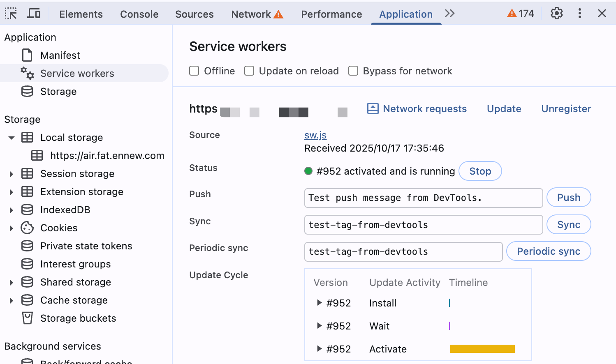Image resolution: width=616 pixels, height=364 pixels.
Task: Open the three-dot customize menu
Action: (x=580, y=14)
